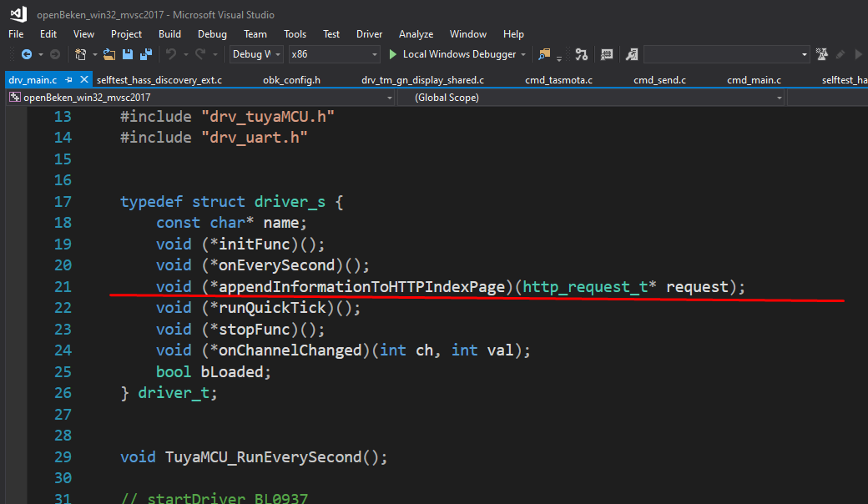Switch to the cmd_main.c tab
The width and height of the screenshot is (868, 504).
(754, 80)
